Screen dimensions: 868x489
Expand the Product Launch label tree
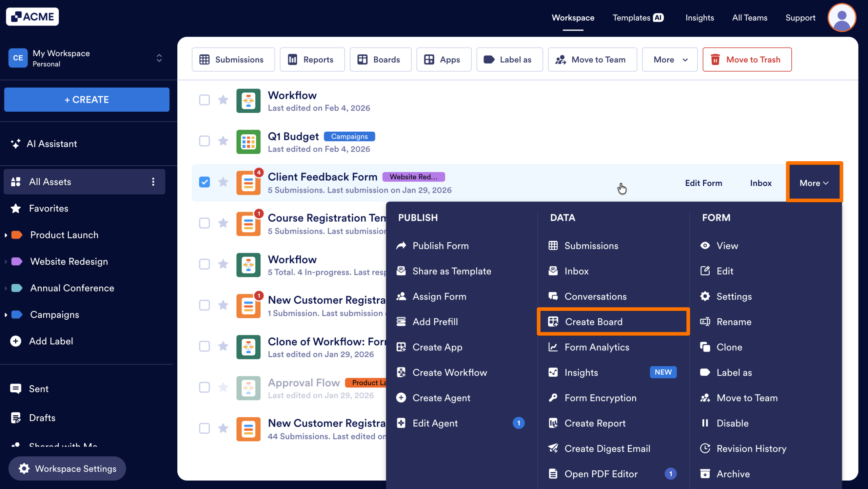(x=6, y=235)
